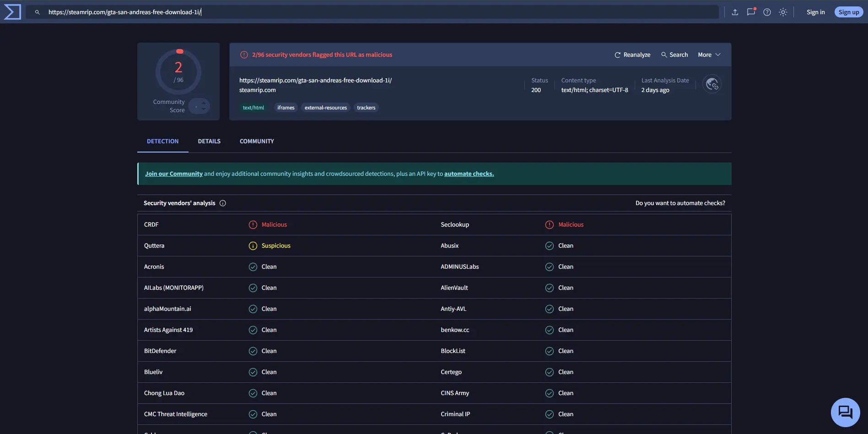
Task: Click the CMC Threat Intelligence vendor name
Action: tap(176, 414)
